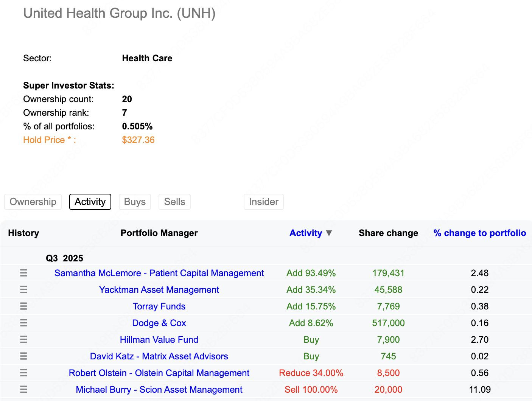Viewport: 532px width, 401px height.
Task: Switch to the Ownership tab
Action: click(33, 202)
